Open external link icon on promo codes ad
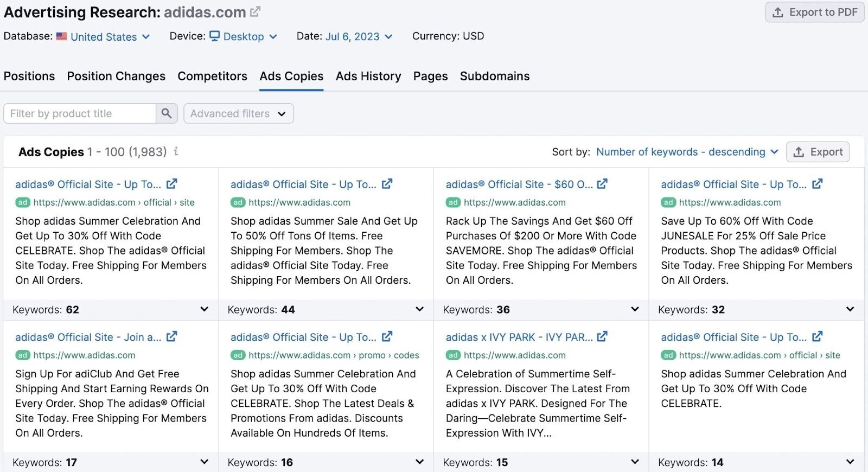 click(x=387, y=337)
